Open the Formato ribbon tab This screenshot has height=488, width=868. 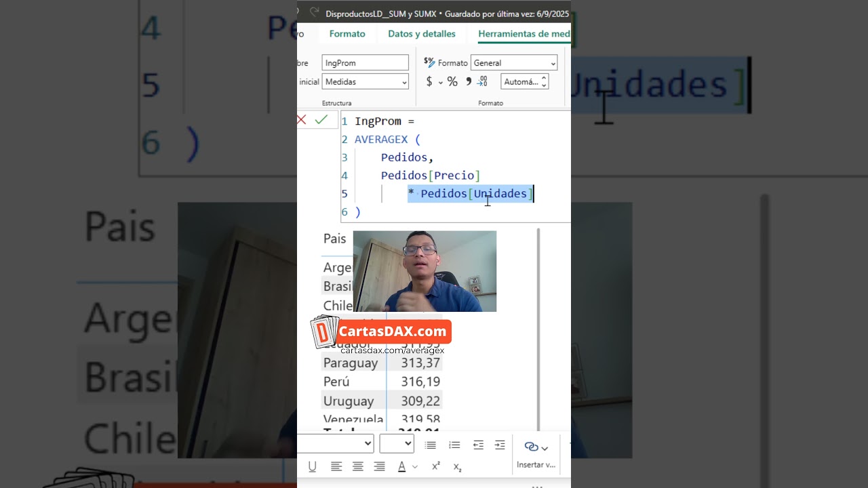(347, 34)
